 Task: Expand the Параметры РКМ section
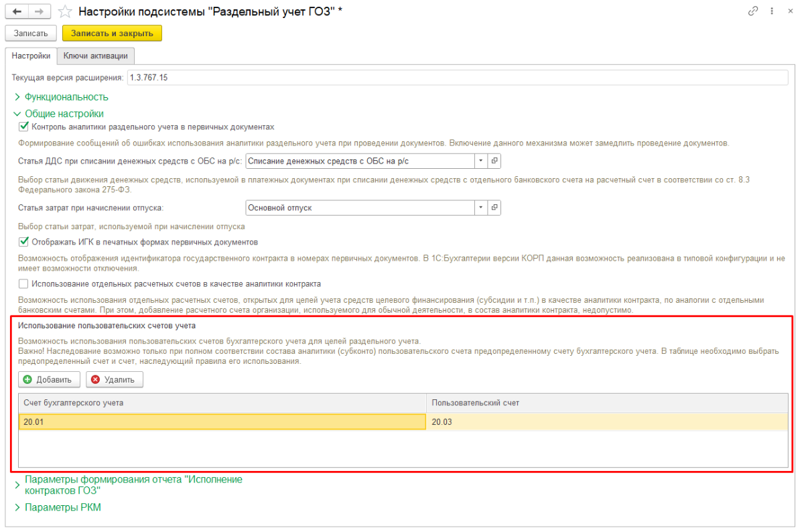point(62,507)
